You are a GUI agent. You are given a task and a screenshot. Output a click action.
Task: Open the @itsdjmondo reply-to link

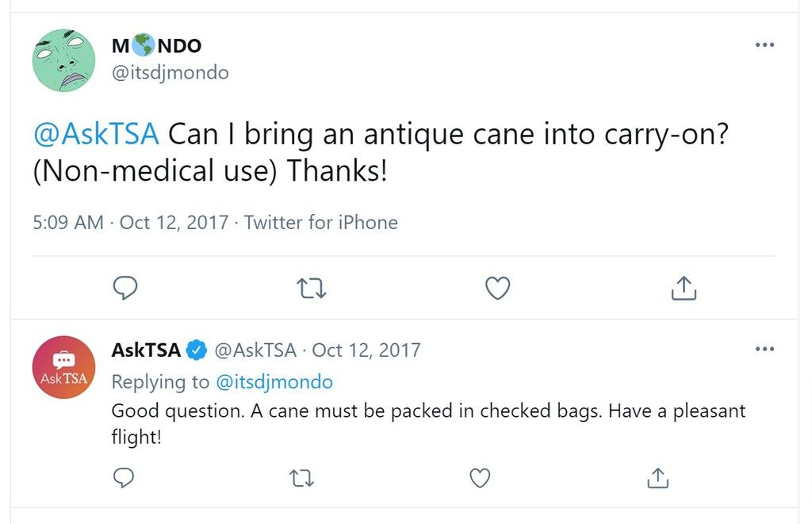(274, 382)
